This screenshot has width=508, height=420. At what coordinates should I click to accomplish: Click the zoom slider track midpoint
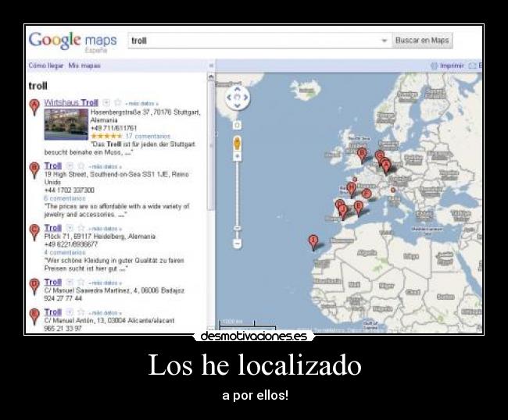(238, 200)
